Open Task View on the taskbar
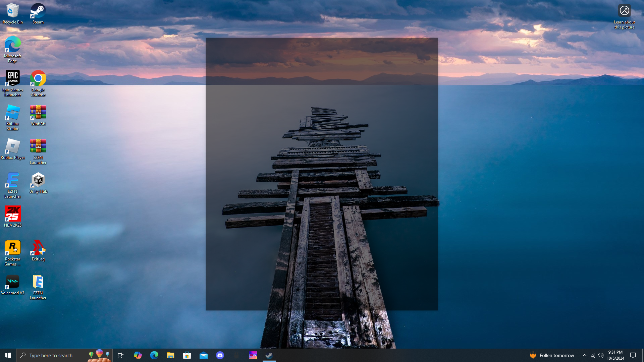 pos(121,355)
